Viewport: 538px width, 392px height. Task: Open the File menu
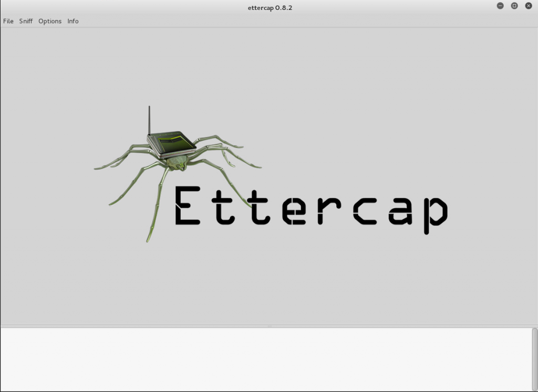[8, 21]
